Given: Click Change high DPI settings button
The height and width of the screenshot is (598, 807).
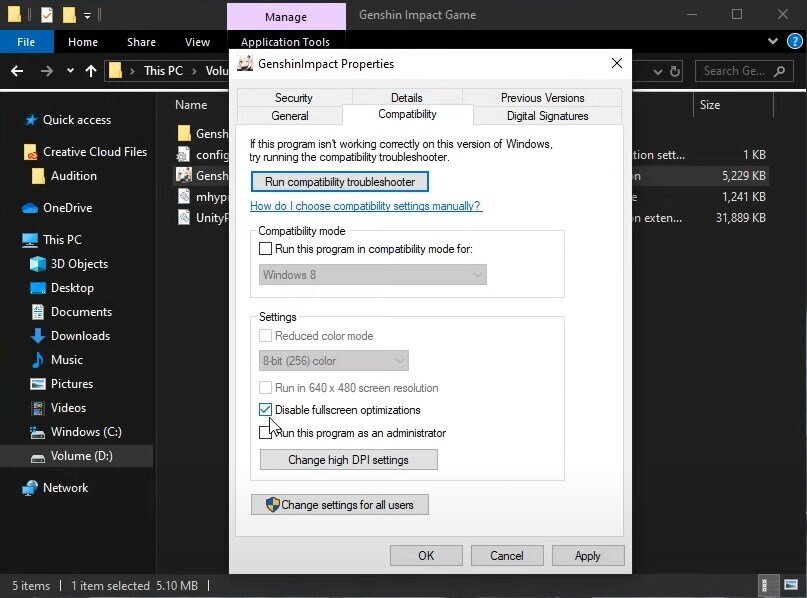Looking at the screenshot, I should (348, 460).
